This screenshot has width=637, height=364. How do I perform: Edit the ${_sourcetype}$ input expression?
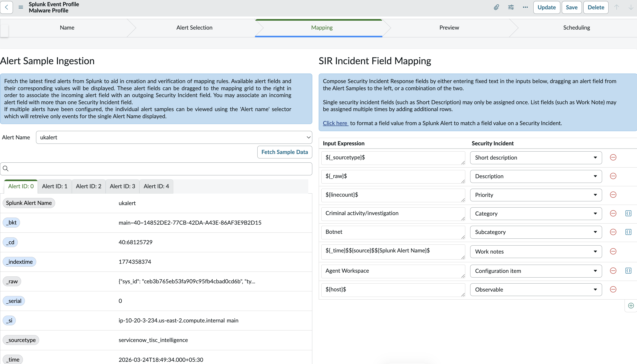point(393,158)
